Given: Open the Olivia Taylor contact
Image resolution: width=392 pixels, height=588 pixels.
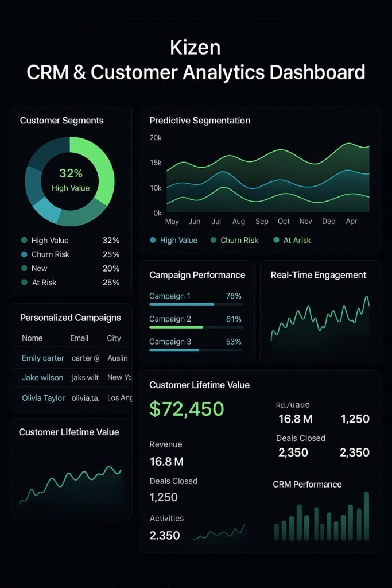Looking at the screenshot, I should click(44, 398).
